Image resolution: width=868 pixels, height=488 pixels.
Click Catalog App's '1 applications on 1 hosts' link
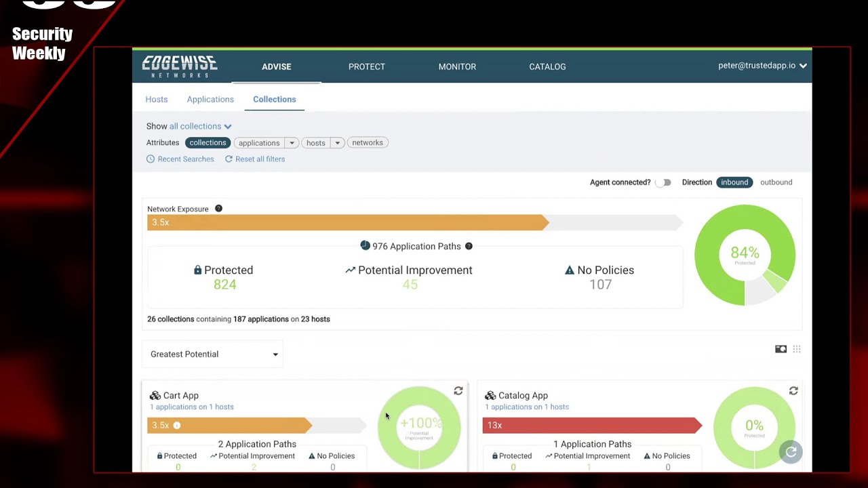pos(527,407)
